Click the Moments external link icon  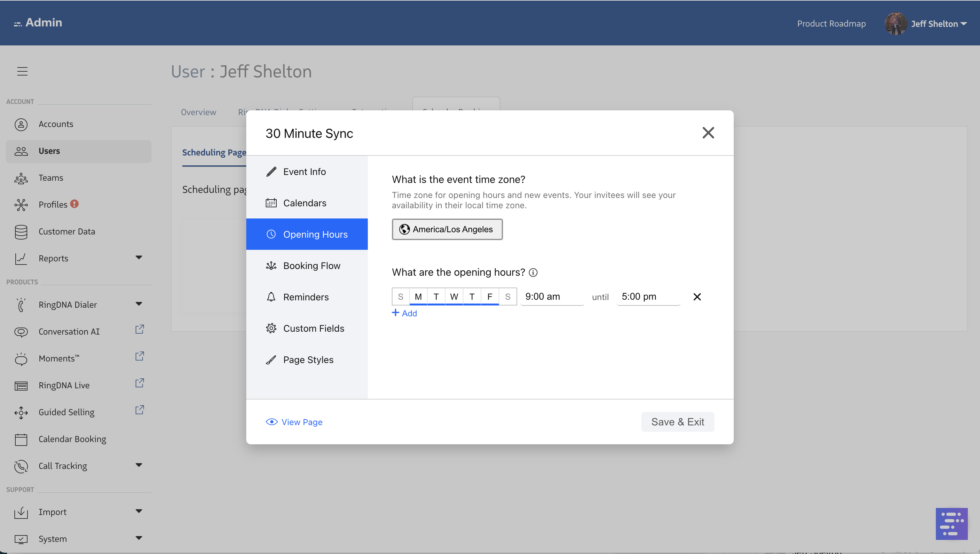[140, 357]
